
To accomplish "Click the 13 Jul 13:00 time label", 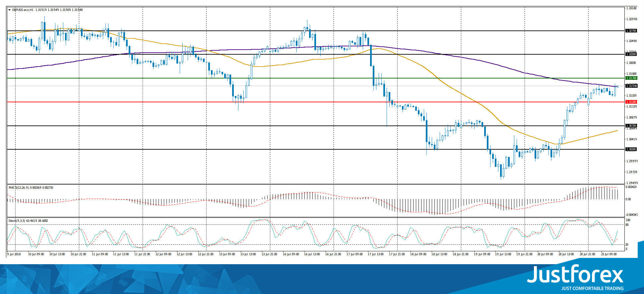I will click(248, 254).
